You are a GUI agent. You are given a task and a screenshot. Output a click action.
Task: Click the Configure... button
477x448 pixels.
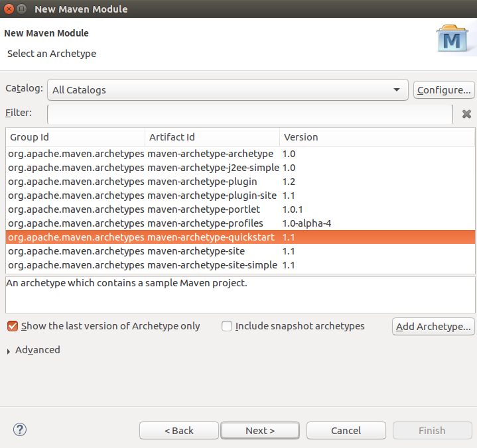[444, 90]
